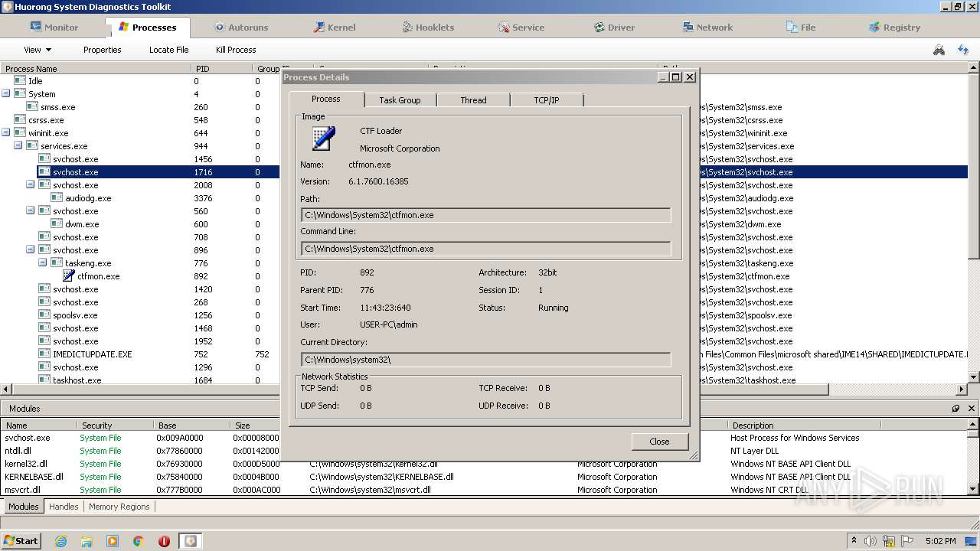Open the Monitor tab

[x=54, y=27]
